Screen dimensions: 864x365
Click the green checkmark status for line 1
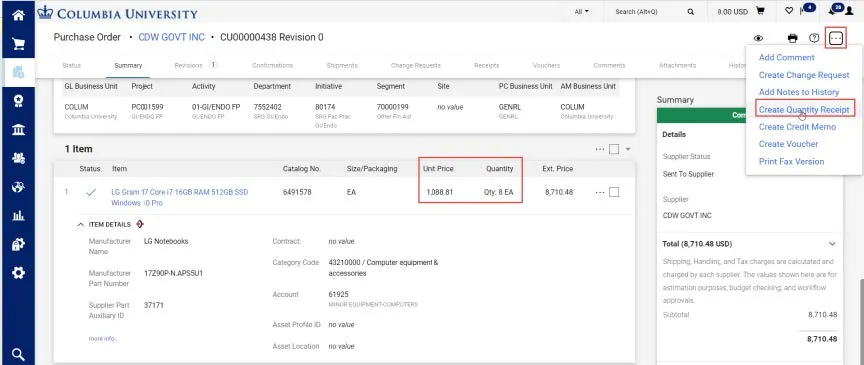coord(91,192)
